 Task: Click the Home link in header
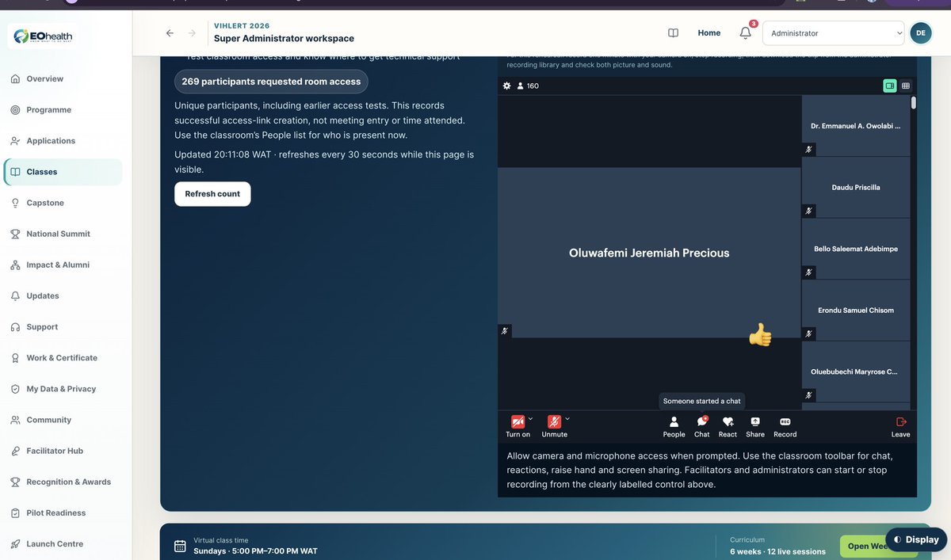click(709, 33)
